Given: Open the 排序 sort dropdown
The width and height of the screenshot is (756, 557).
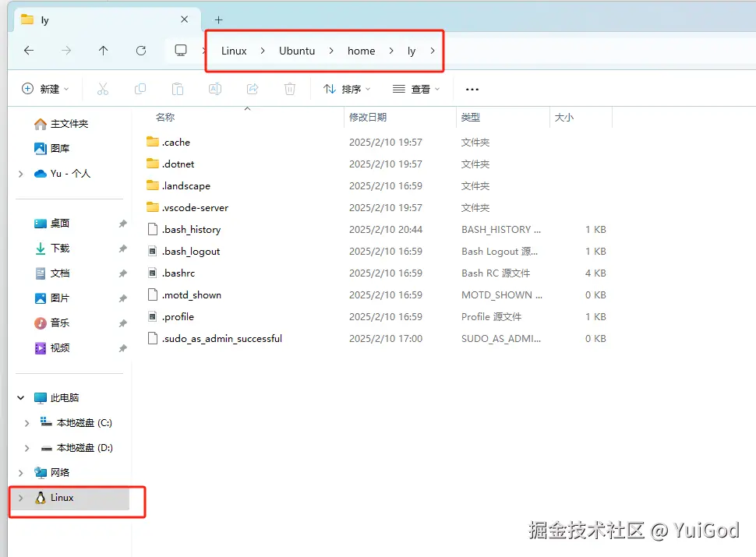Looking at the screenshot, I should pos(347,89).
